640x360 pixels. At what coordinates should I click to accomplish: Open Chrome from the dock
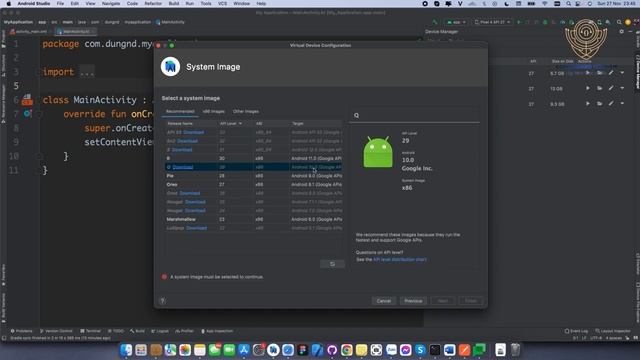click(x=347, y=350)
